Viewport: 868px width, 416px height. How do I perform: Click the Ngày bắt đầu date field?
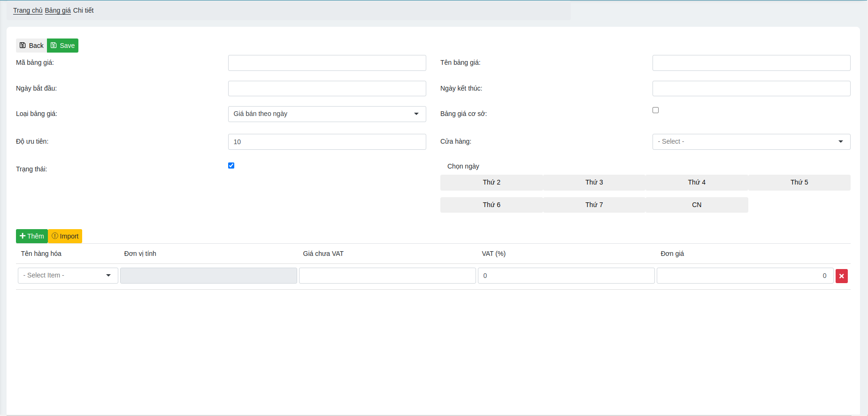coord(327,89)
